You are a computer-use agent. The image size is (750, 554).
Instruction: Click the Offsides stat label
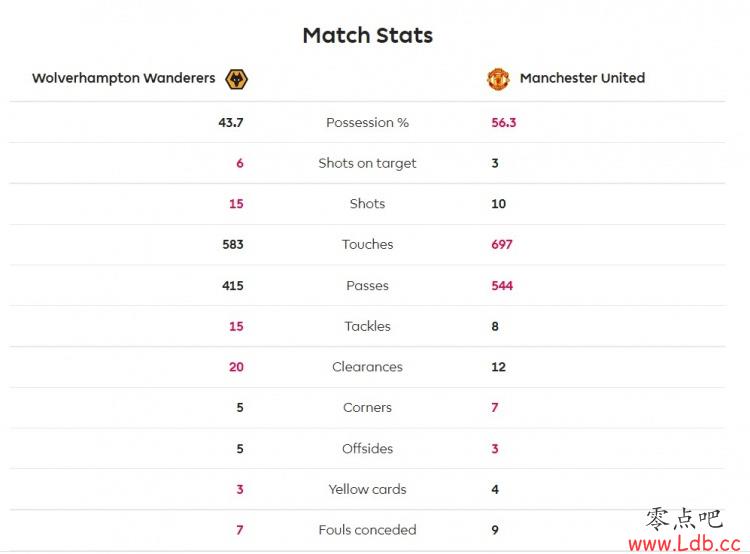367,449
